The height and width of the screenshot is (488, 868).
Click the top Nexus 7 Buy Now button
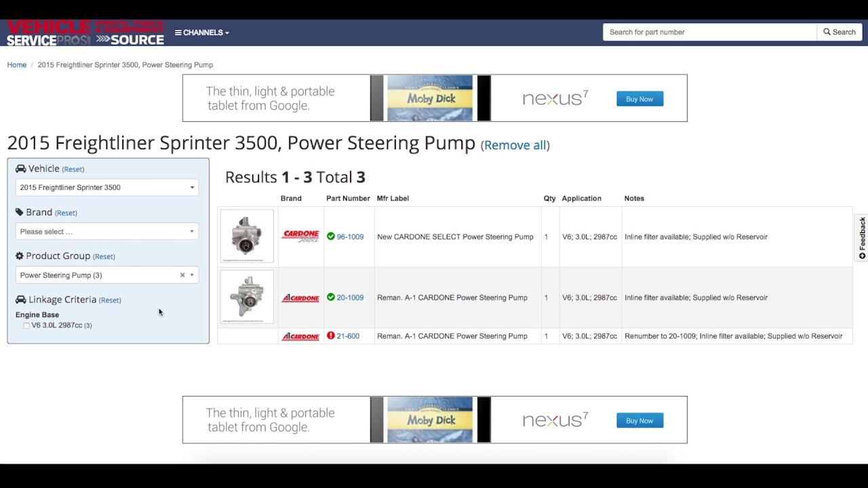639,99
